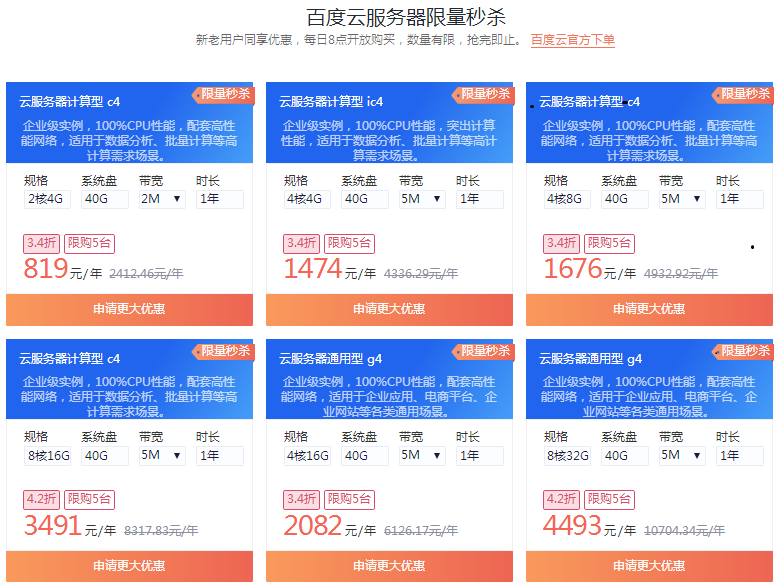
Task: Click the 819 price
Action: 46,269
